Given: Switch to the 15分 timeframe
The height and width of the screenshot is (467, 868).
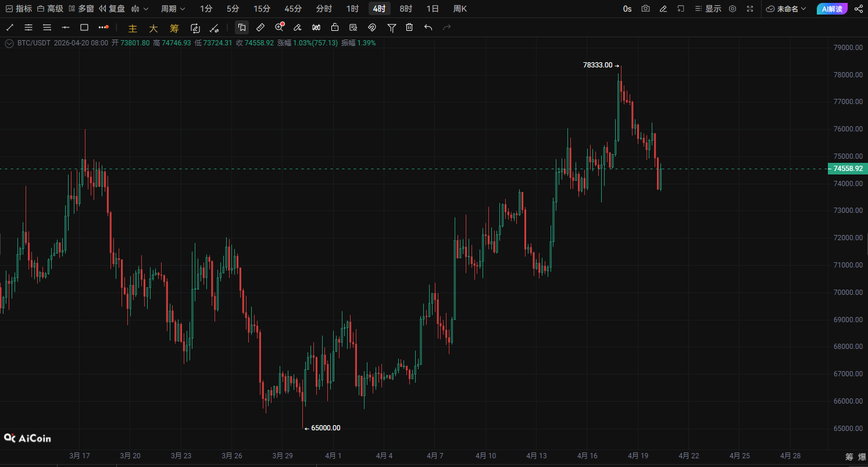Looking at the screenshot, I should [x=262, y=9].
